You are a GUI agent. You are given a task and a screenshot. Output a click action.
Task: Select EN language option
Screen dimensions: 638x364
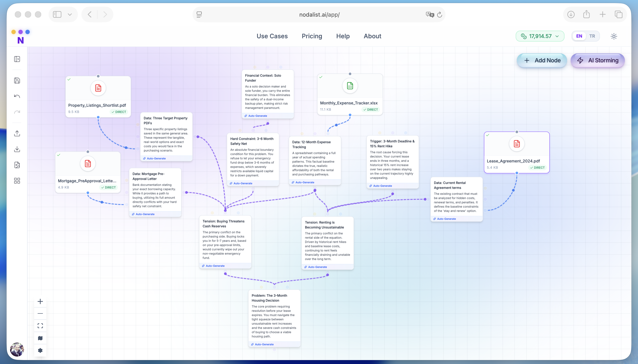coord(579,36)
